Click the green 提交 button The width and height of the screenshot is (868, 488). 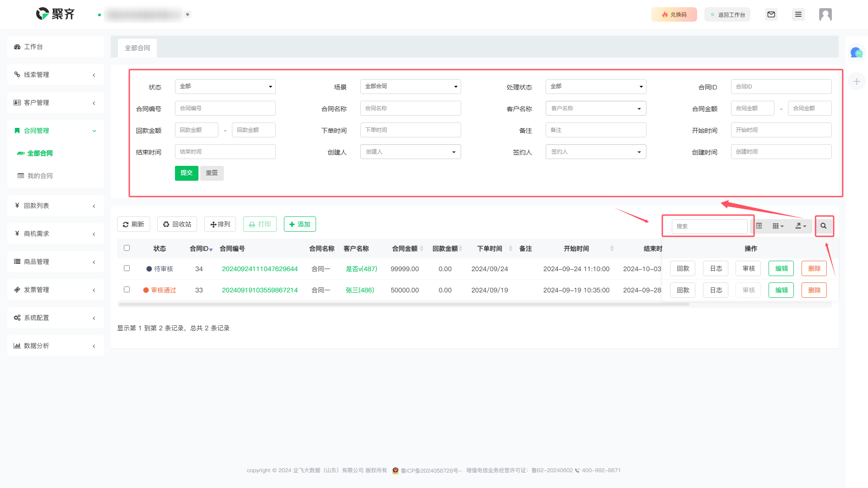tap(187, 173)
